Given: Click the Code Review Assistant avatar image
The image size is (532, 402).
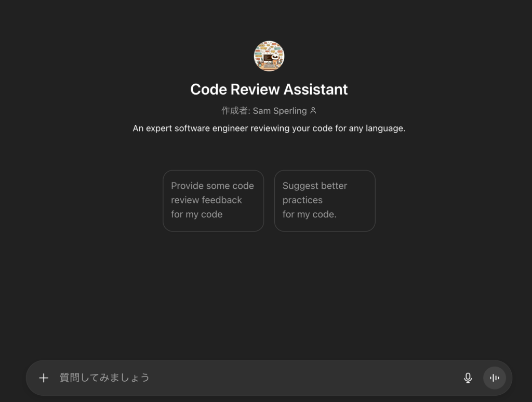Looking at the screenshot, I should [x=269, y=56].
